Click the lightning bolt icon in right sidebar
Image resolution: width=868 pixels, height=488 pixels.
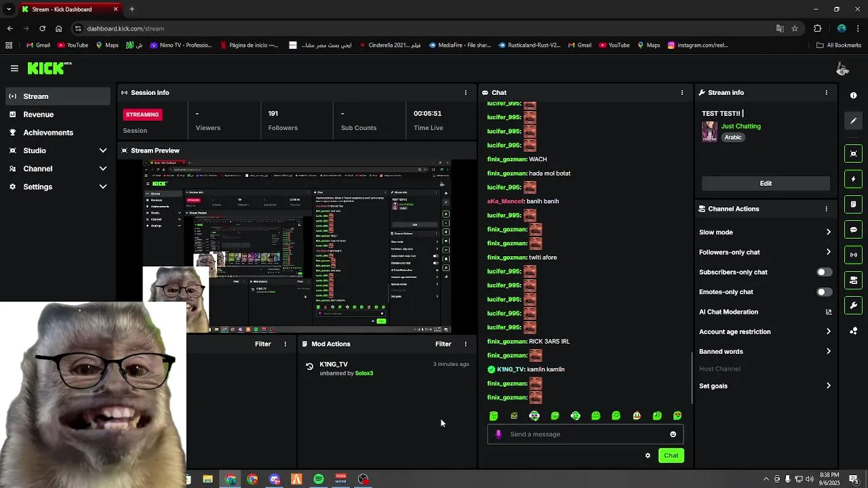(x=853, y=179)
